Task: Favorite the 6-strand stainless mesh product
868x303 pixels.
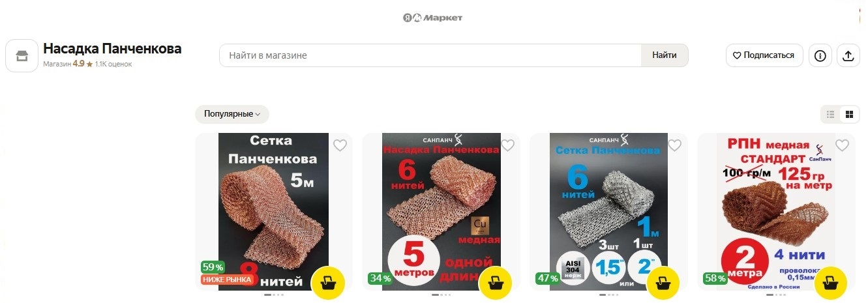Action: 674,145
